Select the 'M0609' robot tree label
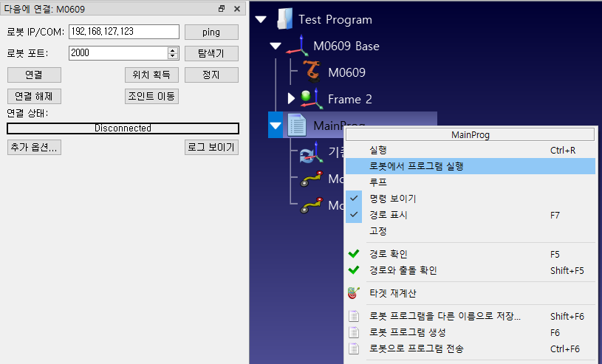This screenshot has height=364, width=602. (346, 72)
